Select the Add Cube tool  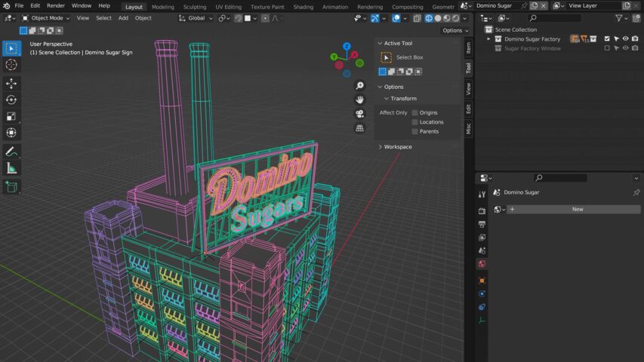point(11,187)
